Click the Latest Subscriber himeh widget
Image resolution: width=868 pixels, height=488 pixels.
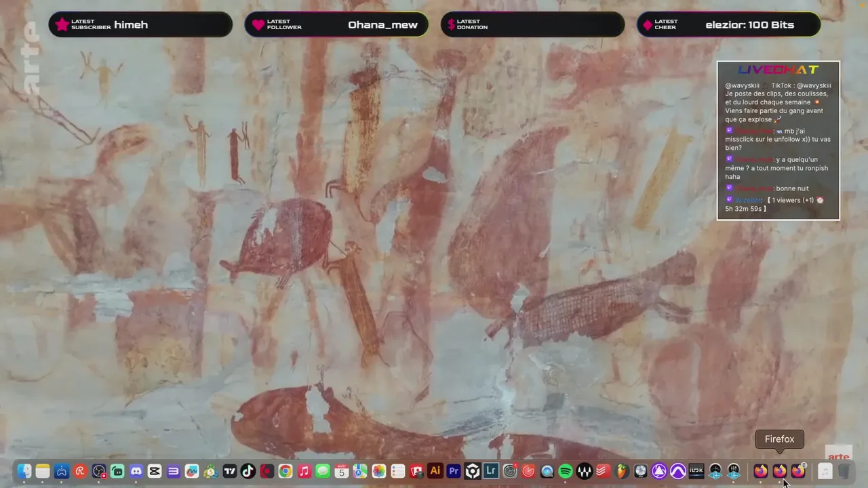coord(140,24)
